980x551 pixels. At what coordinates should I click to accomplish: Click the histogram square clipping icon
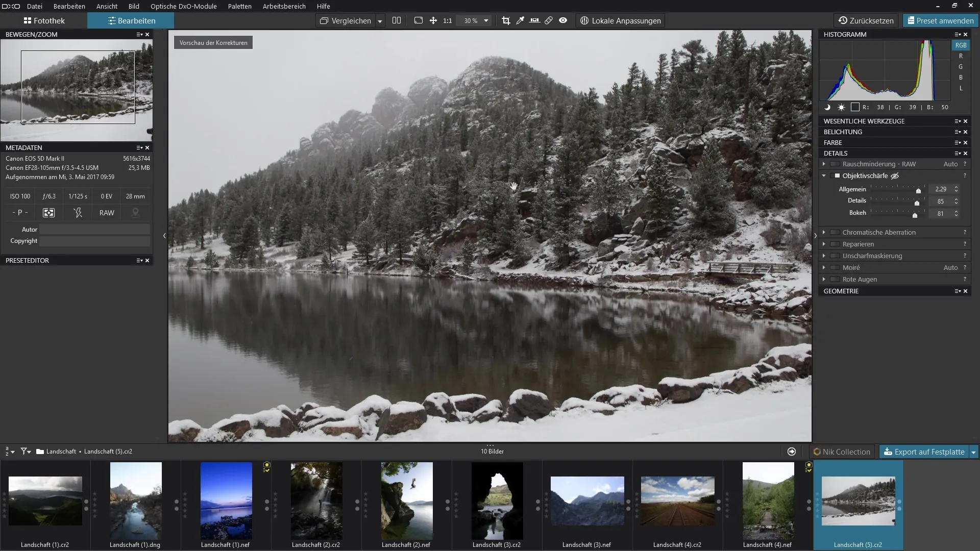[x=855, y=107]
